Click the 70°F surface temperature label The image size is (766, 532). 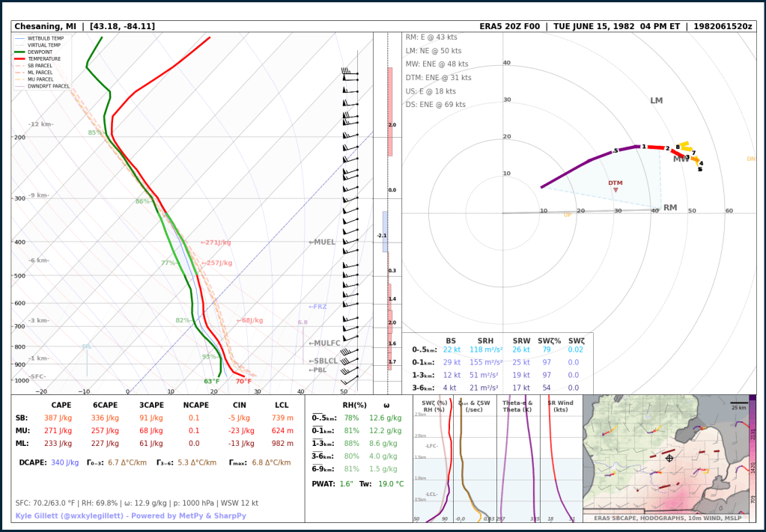click(243, 382)
